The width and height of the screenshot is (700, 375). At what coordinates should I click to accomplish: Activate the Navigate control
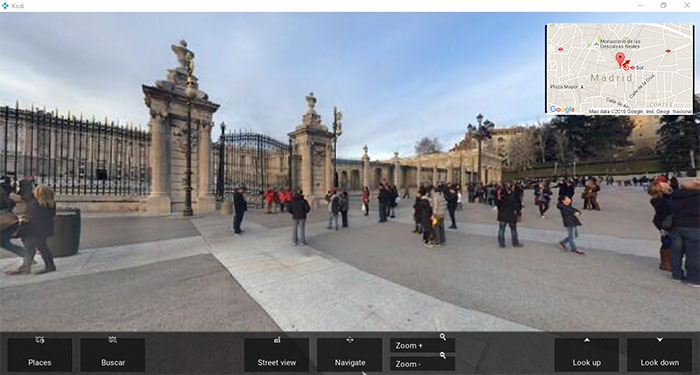click(x=350, y=354)
